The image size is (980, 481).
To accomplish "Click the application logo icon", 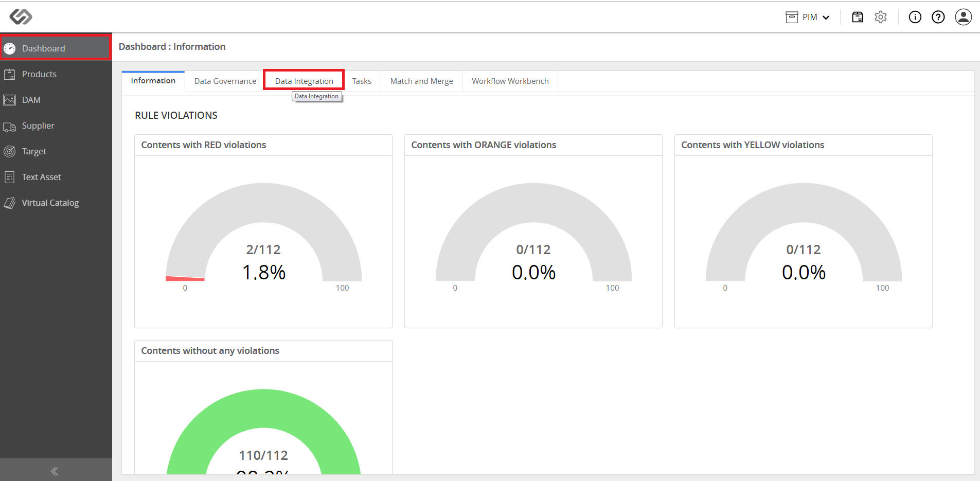I will [21, 16].
